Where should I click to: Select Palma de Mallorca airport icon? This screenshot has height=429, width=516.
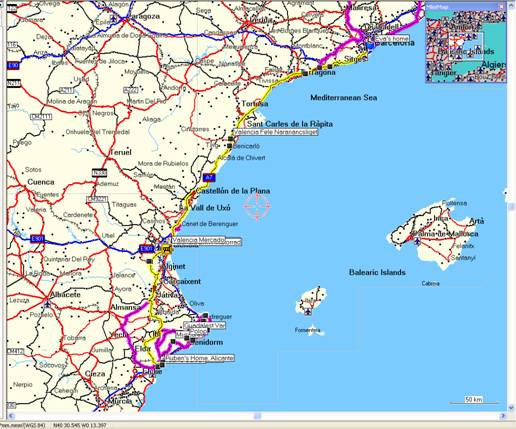click(417, 241)
